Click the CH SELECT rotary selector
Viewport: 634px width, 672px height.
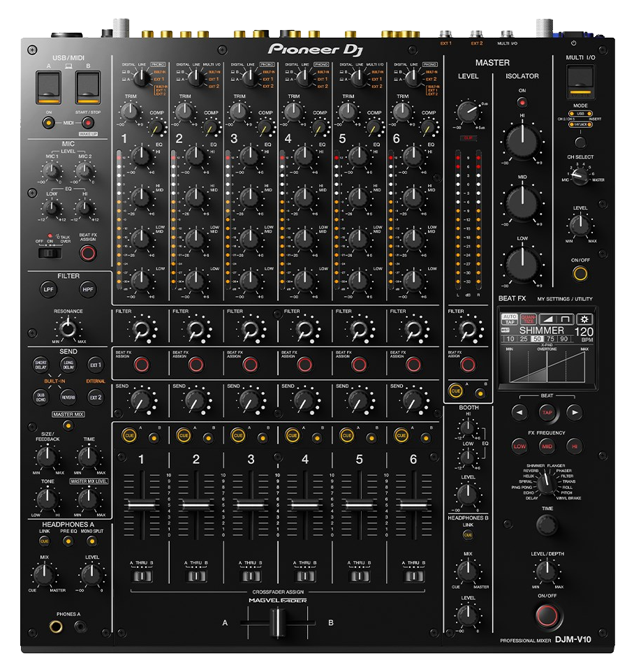pyautogui.click(x=579, y=177)
